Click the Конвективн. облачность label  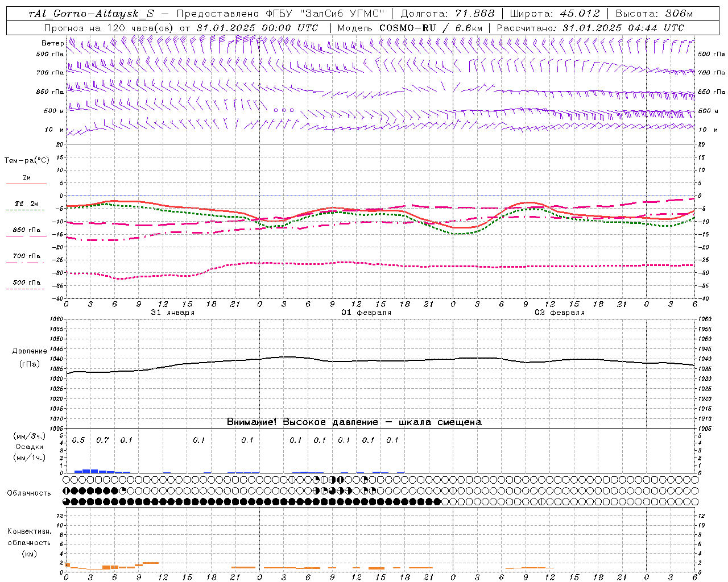pyautogui.click(x=28, y=537)
